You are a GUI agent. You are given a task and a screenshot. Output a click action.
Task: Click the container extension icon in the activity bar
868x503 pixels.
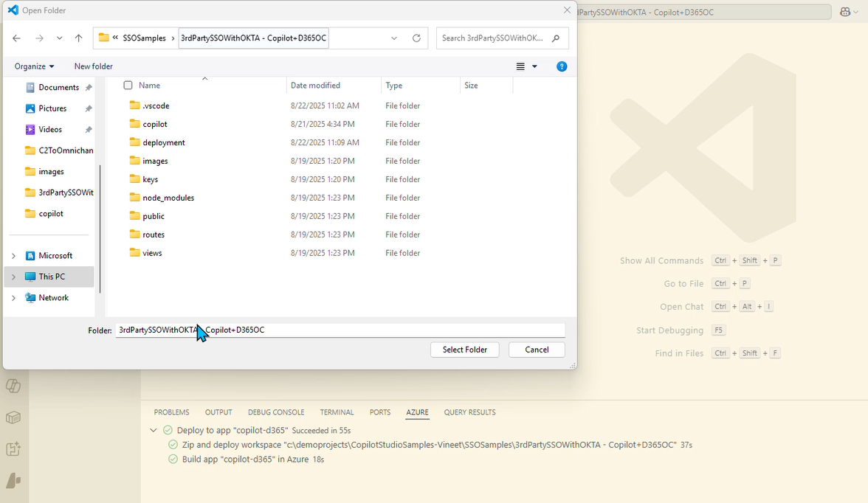[x=13, y=417]
